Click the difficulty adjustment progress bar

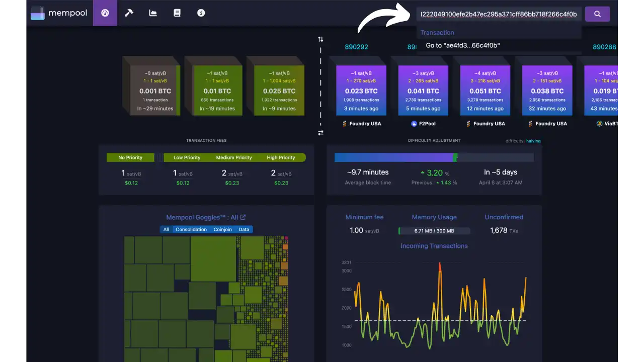point(434,157)
